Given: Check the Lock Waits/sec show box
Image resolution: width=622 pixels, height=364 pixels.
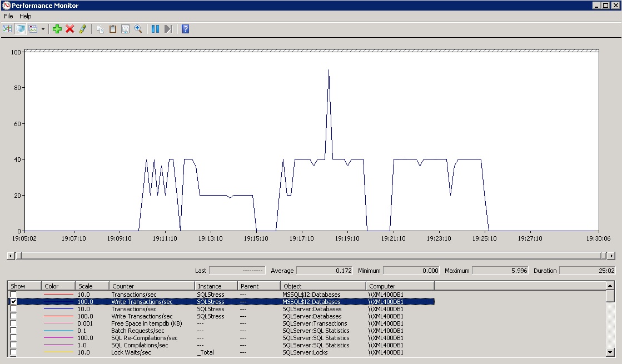Looking at the screenshot, I should 14,352.
